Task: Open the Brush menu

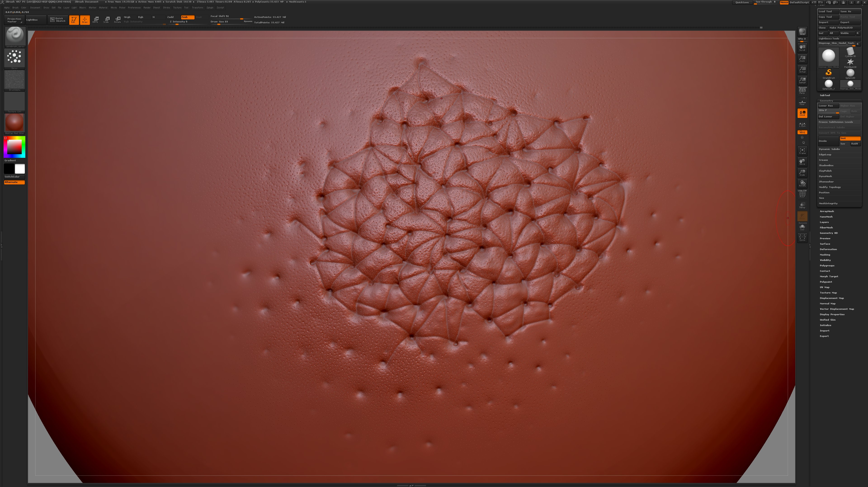Action: coord(15,7)
